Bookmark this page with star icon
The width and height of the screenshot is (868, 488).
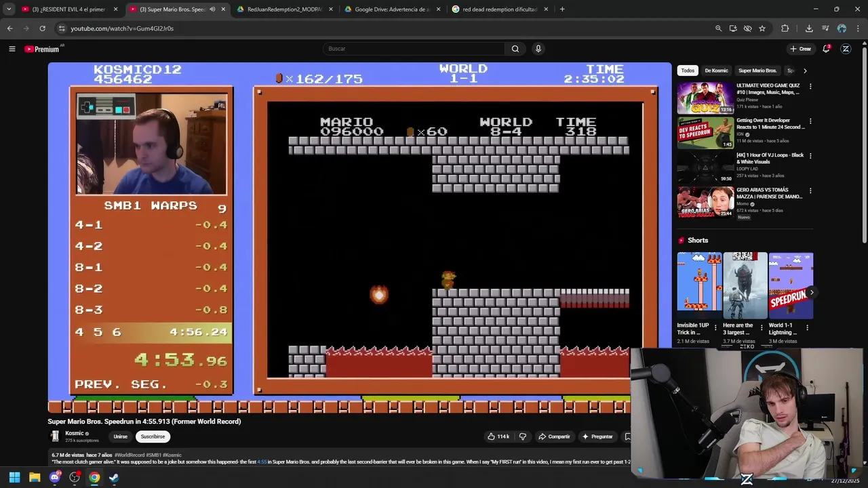[762, 28]
